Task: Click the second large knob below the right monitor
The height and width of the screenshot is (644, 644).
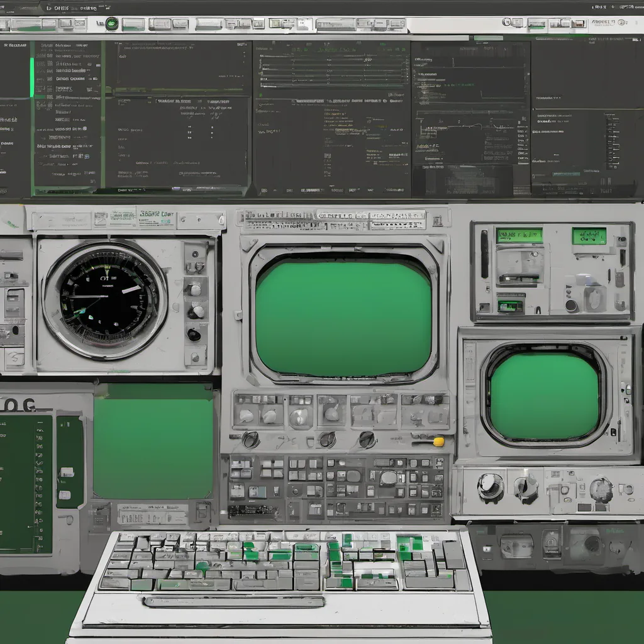Action: [526, 486]
